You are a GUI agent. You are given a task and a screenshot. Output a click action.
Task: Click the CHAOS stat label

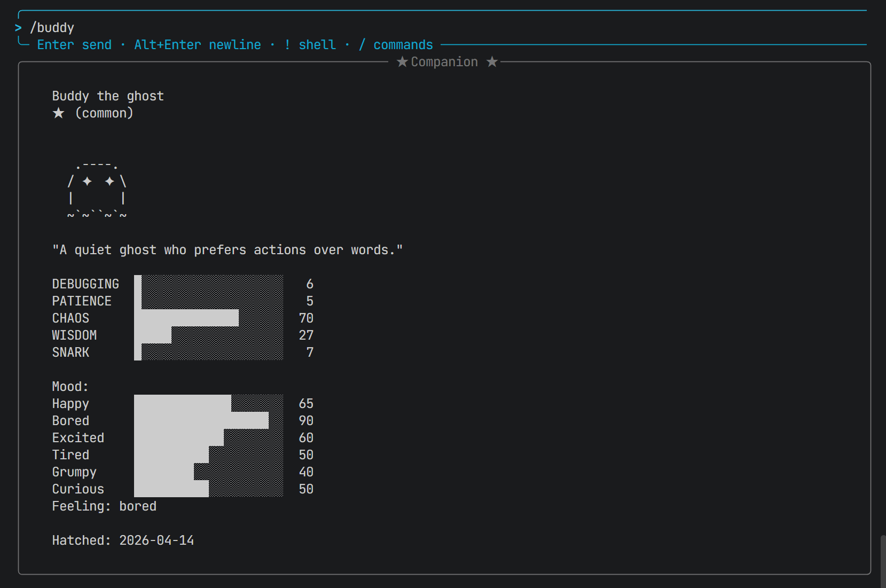point(70,318)
